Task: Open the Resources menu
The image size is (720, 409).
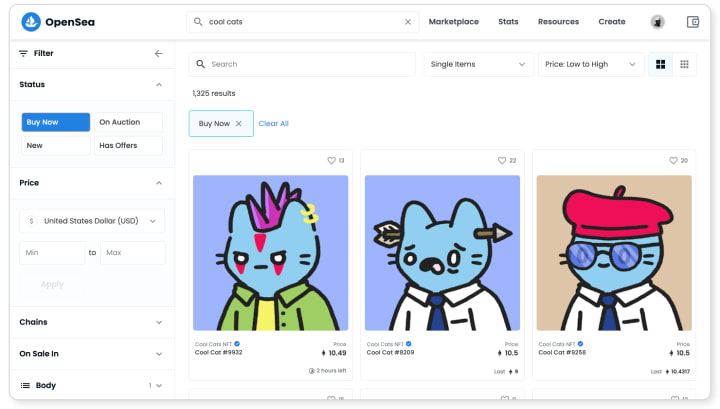Action: (558, 22)
